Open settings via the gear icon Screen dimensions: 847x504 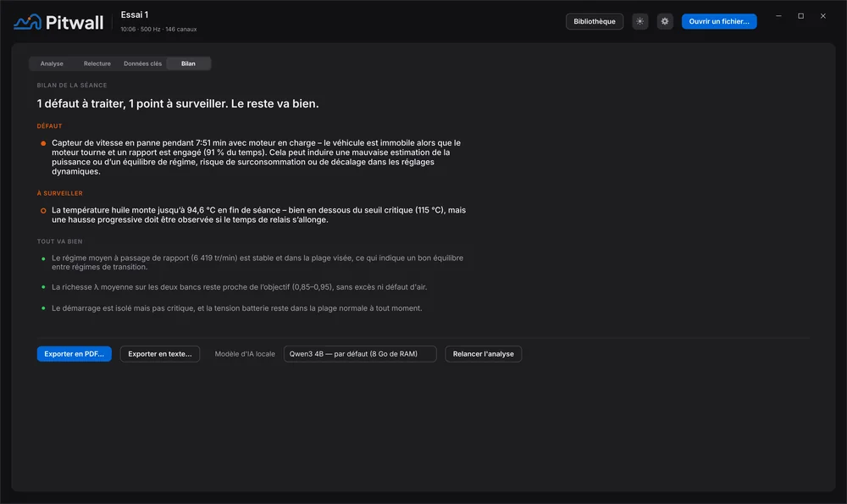(x=665, y=22)
